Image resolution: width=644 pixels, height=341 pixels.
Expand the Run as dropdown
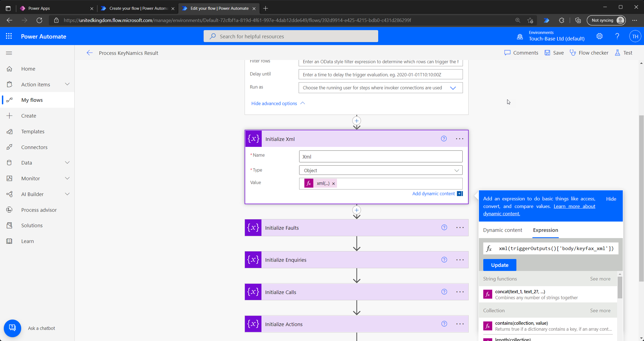click(453, 88)
